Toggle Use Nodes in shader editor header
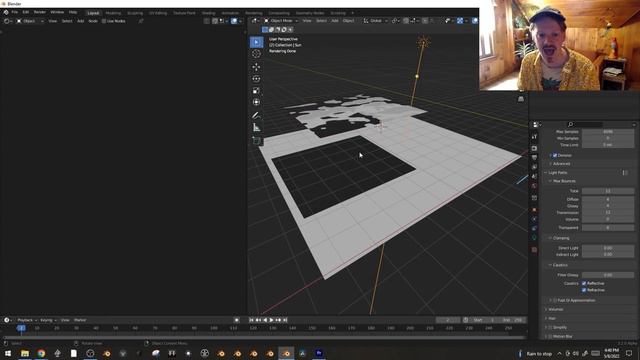 point(113,21)
